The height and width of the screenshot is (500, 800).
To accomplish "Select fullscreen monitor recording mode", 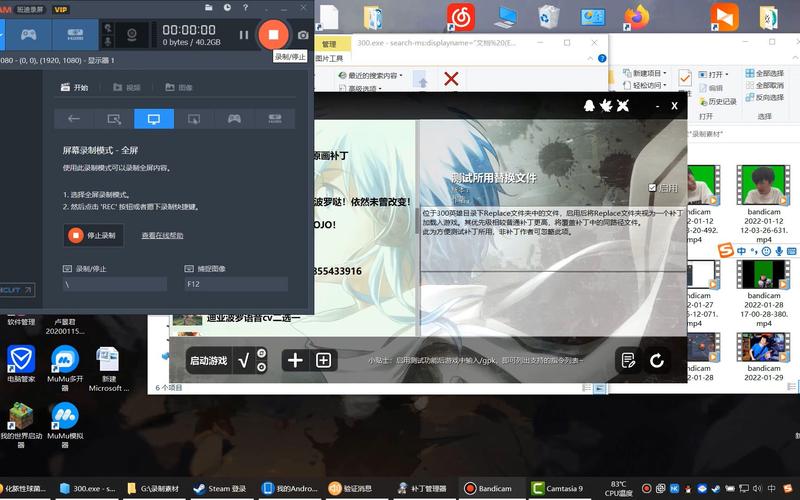I will point(154,118).
